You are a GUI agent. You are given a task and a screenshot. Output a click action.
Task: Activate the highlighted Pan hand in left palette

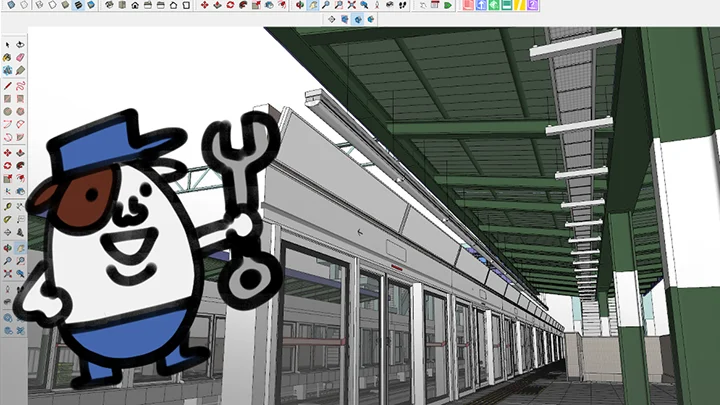[20, 248]
